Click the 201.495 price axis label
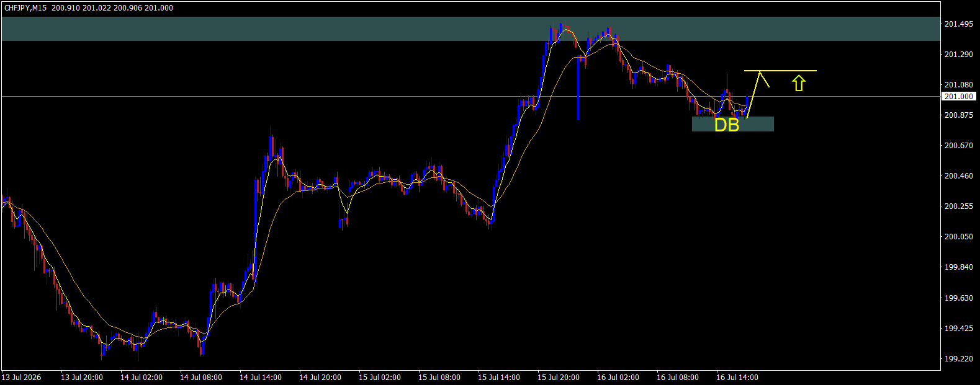The image size is (980, 385). (959, 24)
